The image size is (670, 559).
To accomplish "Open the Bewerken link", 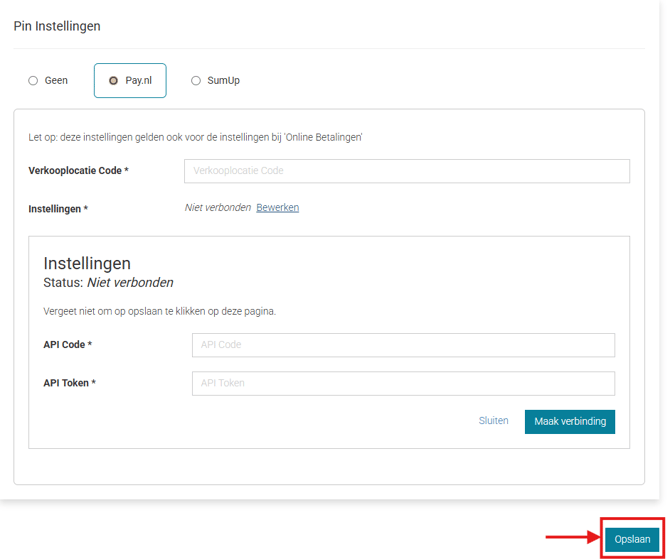I will click(277, 208).
